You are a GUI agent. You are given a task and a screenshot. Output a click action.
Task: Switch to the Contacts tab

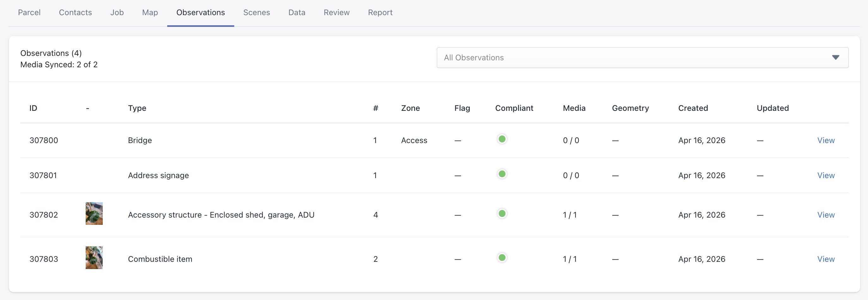[75, 12]
